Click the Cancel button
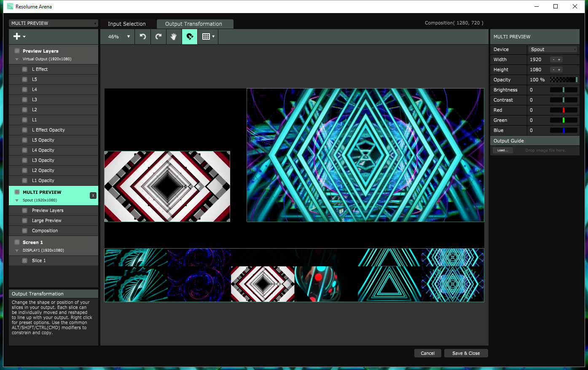Viewport: 588px width, 370px height. click(x=427, y=353)
